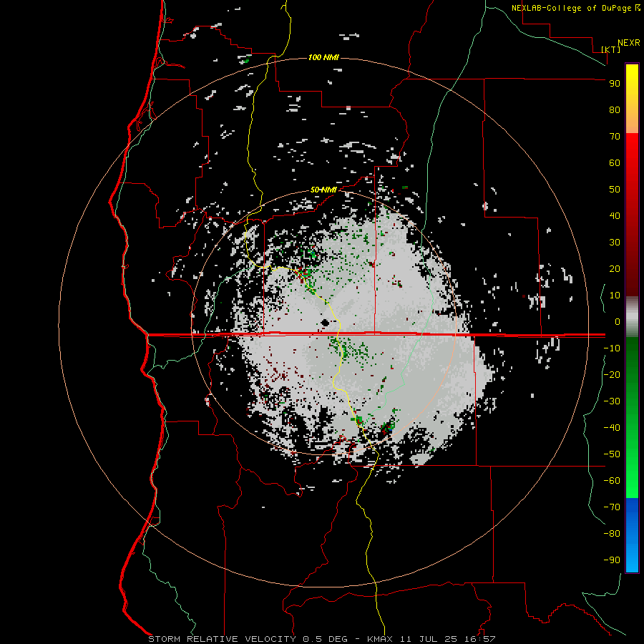Click the 20 value on velocity scale
This screenshot has height=644, width=644.
pyautogui.click(x=615, y=268)
